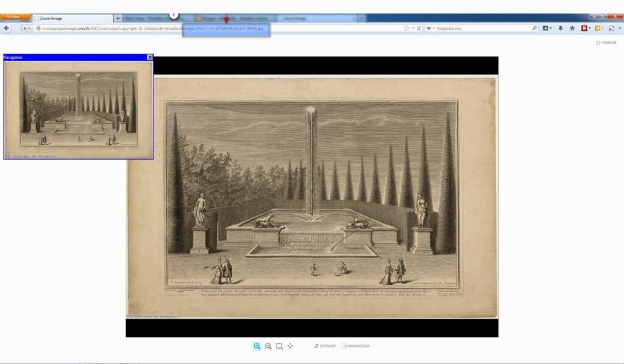The height and width of the screenshot is (364, 624).
Task: Select the zoom in magnifier tool
Action: 257,346
